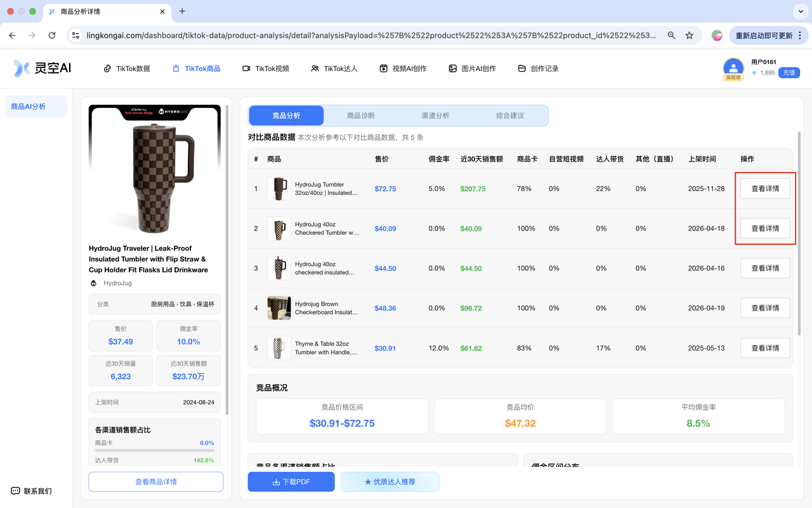Click the 2025-11-28 listing date
This screenshot has width=812, height=508.
(x=706, y=189)
